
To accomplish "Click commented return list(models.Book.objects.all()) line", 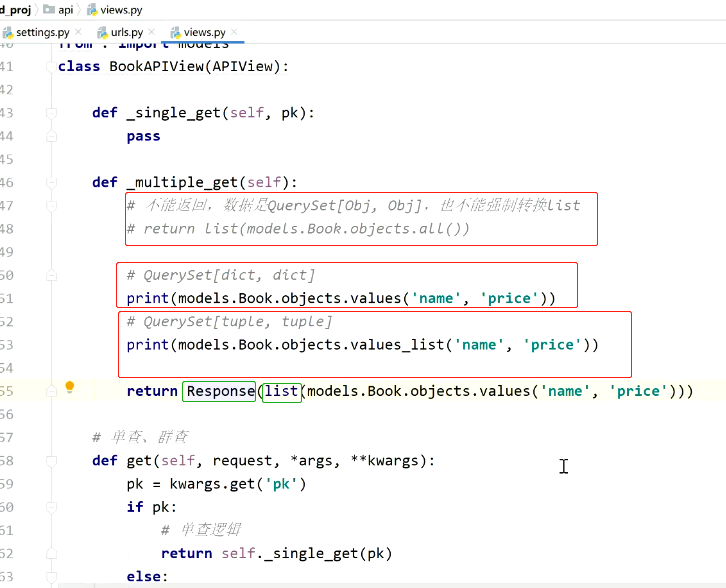I will click(x=298, y=229).
